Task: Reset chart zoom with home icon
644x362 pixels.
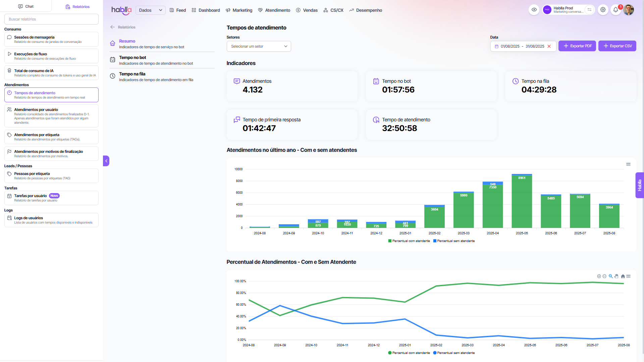Action: [623, 277]
